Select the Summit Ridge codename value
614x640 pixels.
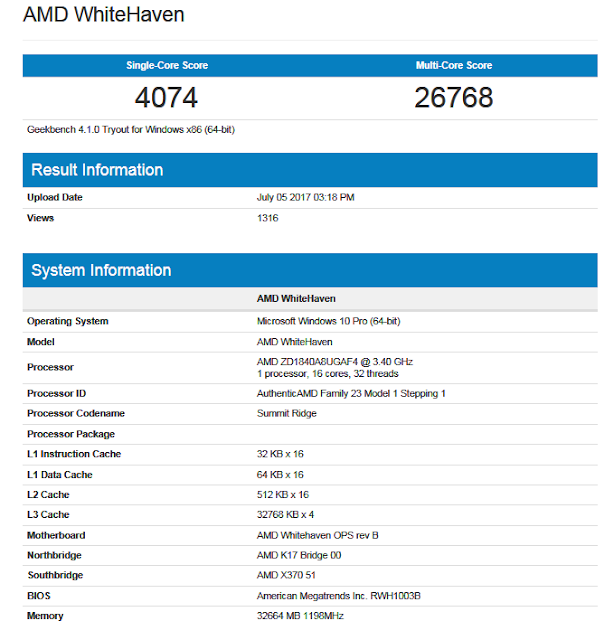click(287, 413)
